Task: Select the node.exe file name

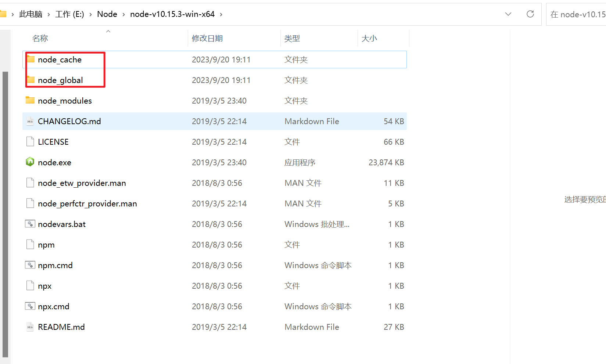Action: click(54, 162)
